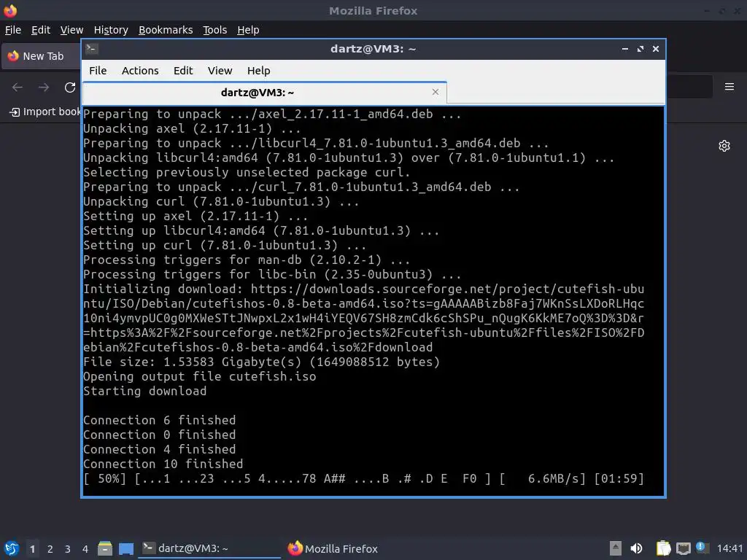Reload the page in Firefox
The height and width of the screenshot is (560, 747).
tap(70, 87)
